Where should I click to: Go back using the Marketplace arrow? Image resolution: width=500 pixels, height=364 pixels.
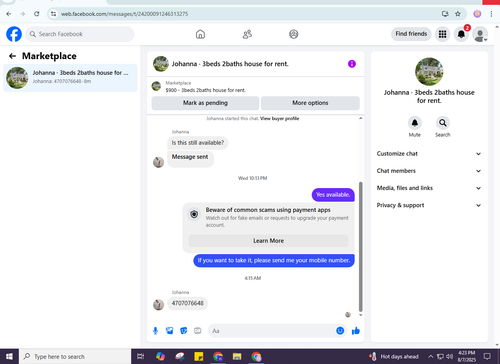(12, 56)
